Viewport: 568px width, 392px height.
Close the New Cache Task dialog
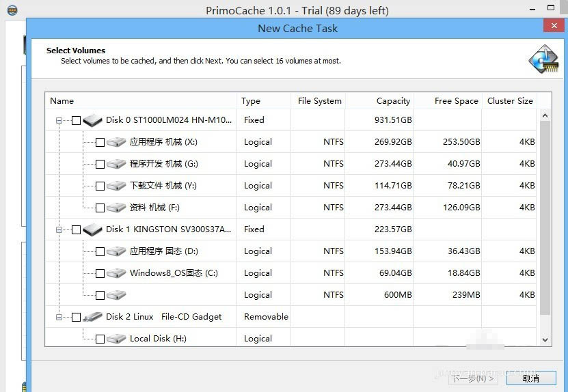point(554,25)
